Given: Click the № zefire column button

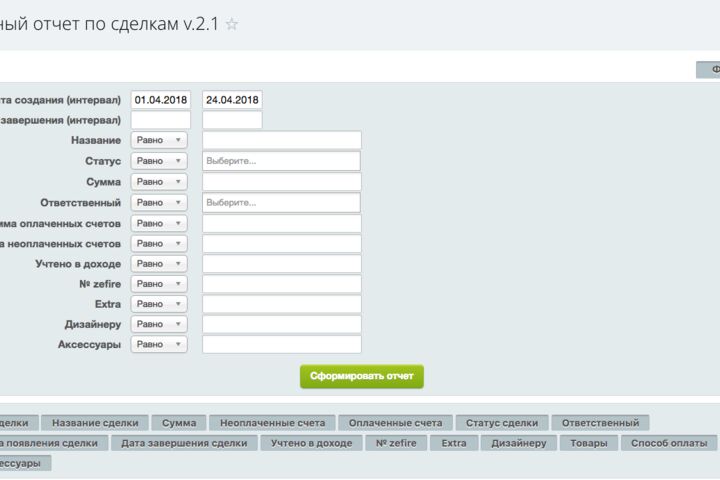Looking at the screenshot, I should click(396, 443).
